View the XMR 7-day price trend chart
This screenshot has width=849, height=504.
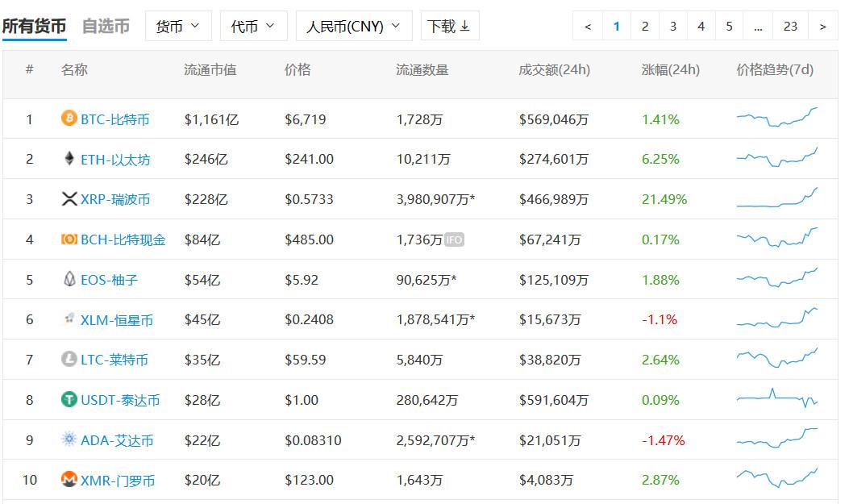(777, 478)
